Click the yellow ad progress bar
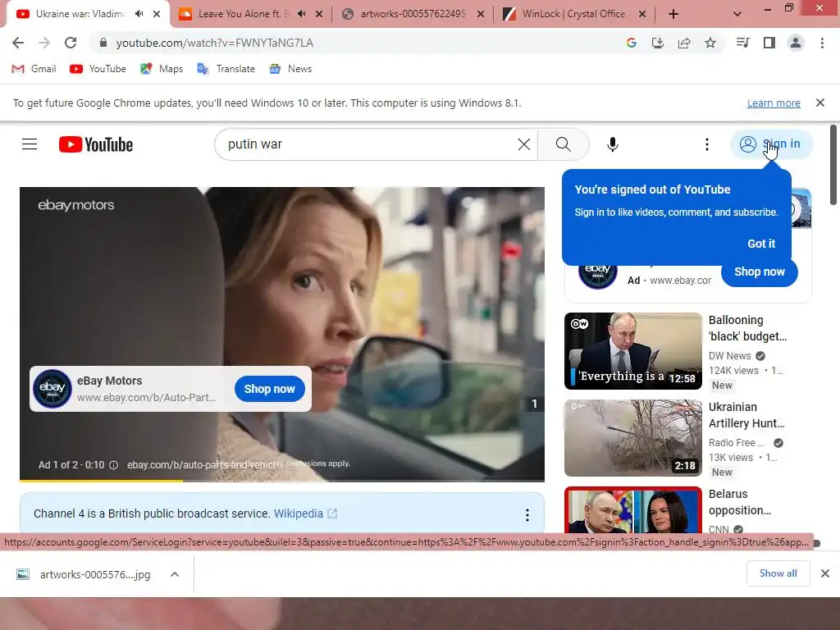Image resolution: width=840 pixels, height=630 pixels. click(x=101, y=481)
